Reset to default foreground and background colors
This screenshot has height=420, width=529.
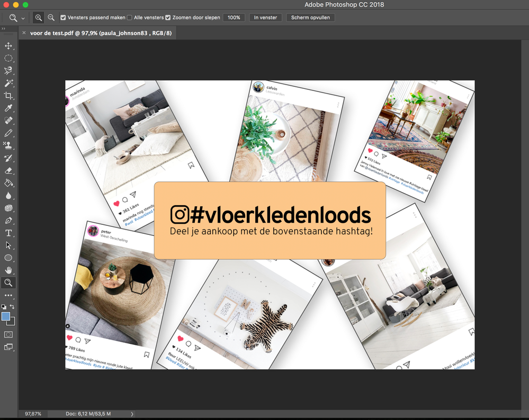pyautogui.click(x=4, y=307)
